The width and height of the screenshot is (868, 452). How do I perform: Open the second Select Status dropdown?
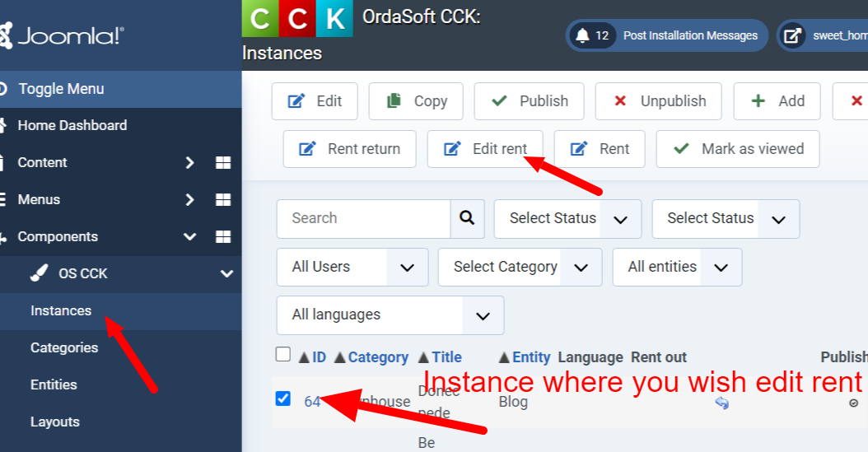[x=726, y=218]
